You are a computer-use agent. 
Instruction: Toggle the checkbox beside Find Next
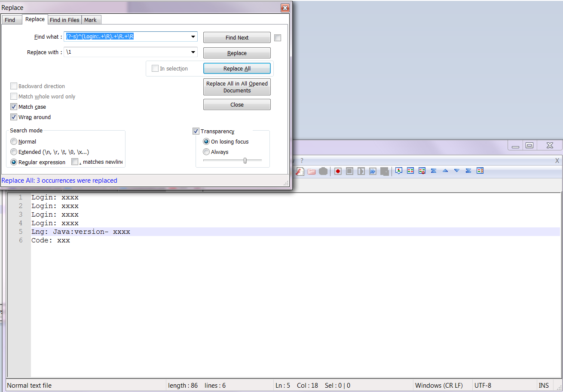[x=278, y=38]
